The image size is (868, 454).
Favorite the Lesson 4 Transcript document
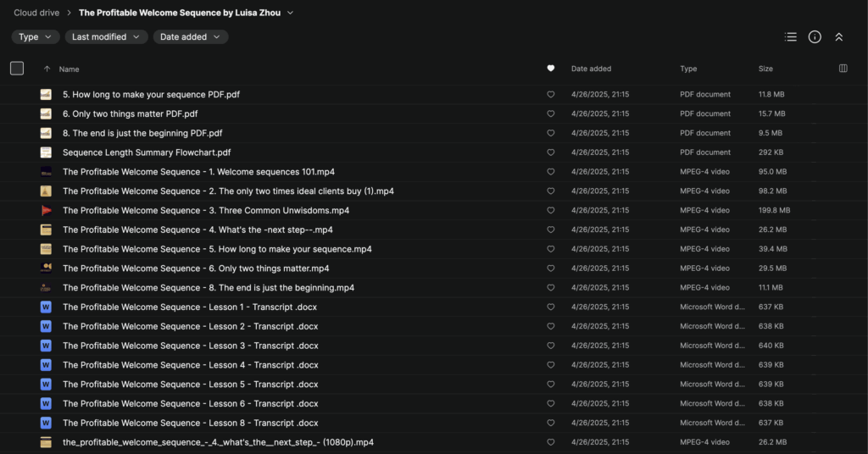(550, 365)
